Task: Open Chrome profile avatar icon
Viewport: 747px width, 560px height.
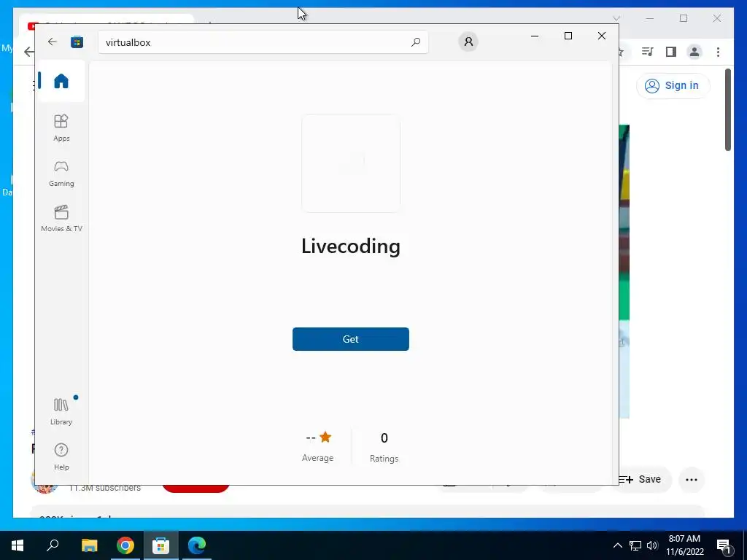Action: (x=694, y=52)
